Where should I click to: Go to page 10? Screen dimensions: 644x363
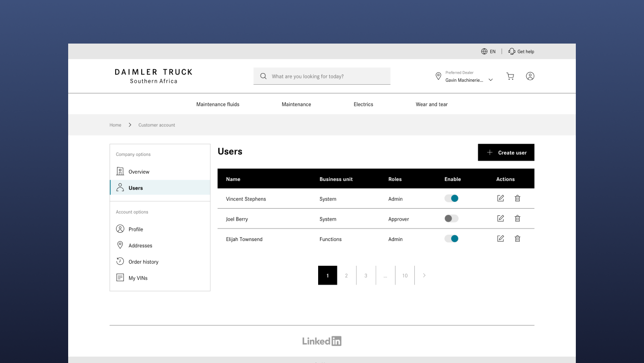tap(405, 275)
